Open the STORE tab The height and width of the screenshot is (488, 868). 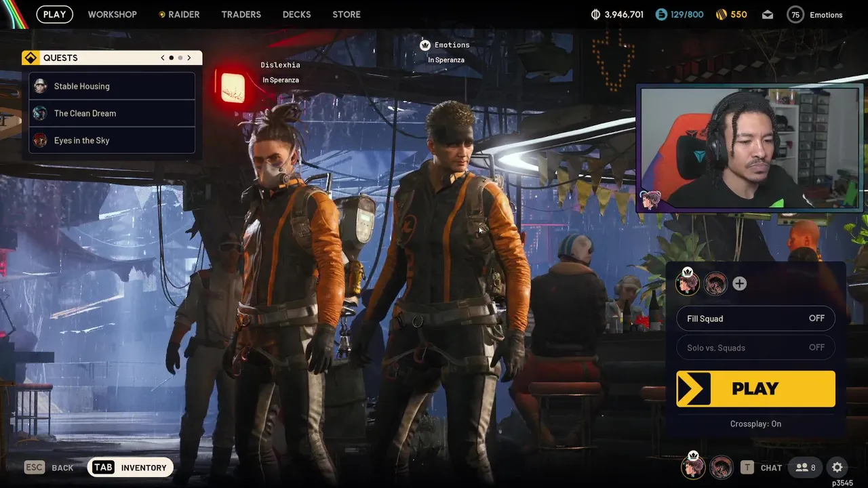(347, 14)
